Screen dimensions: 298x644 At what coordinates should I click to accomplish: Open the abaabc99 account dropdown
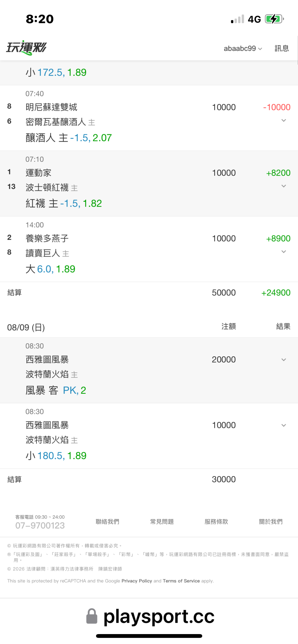[243, 48]
